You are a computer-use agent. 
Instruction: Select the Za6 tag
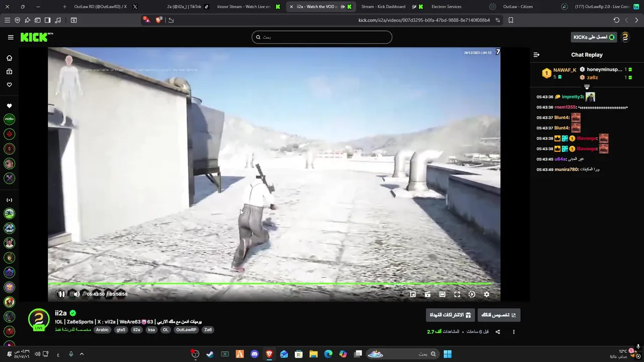click(x=208, y=330)
